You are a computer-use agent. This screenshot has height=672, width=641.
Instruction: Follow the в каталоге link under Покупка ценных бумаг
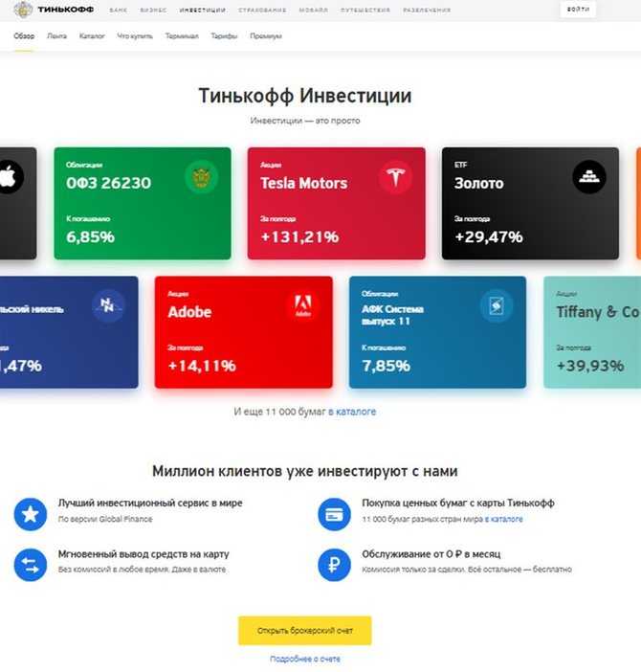pyautogui.click(x=504, y=519)
